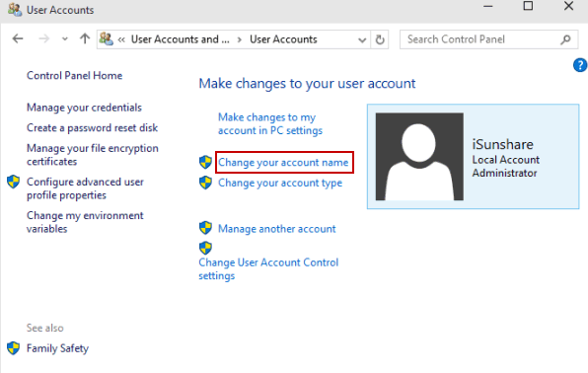
Task: Maximize the User Accounts window
Action: [528, 6]
